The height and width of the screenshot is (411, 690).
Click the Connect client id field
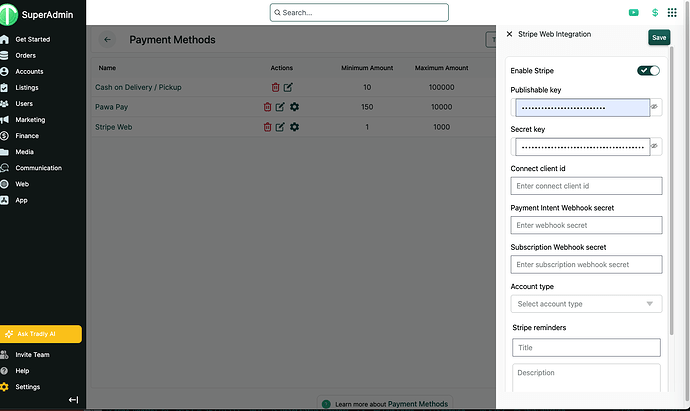click(x=586, y=186)
